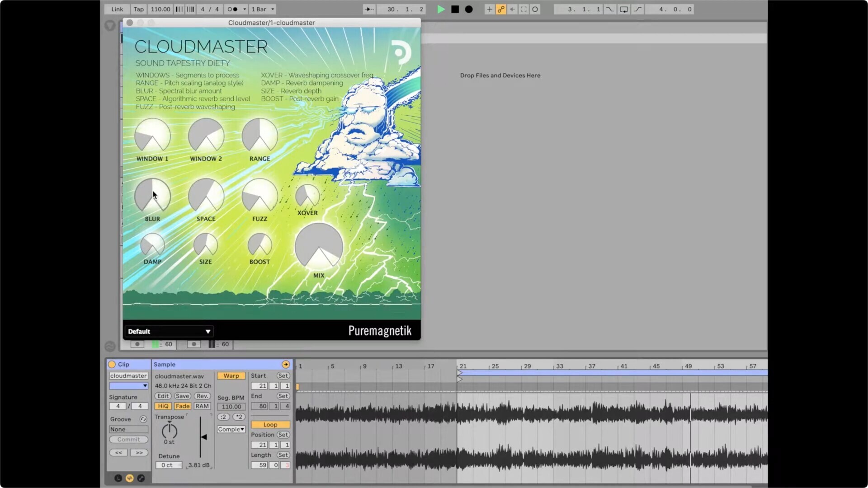868x488 pixels.
Task: Toggle the RAM switch
Action: pyautogui.click(x=202, y=406)
